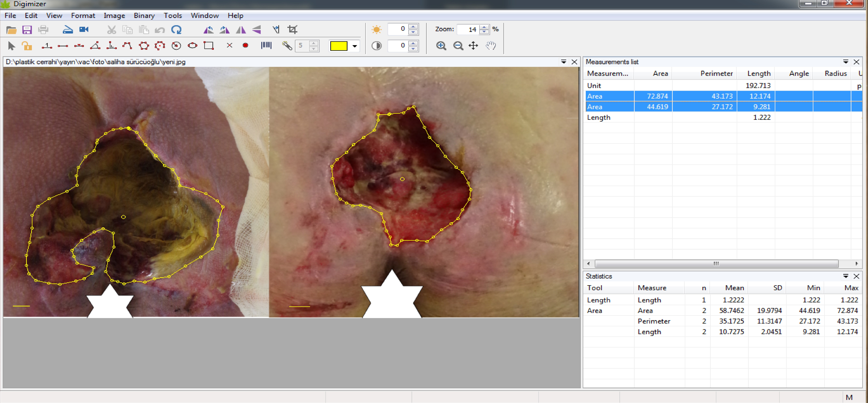Close the yeni.jpg image pane
The width and height of the screenshot is (868, 403).
[x=575, y=62]
